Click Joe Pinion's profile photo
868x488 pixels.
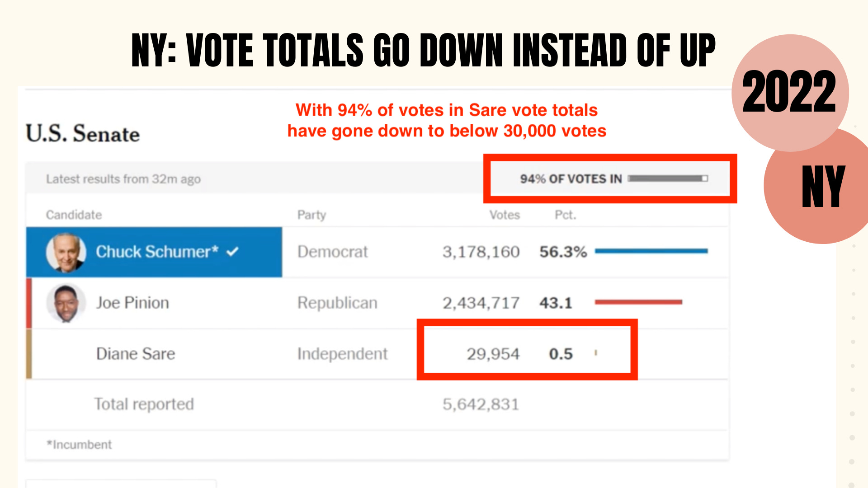pyautogui.click(x=66, y=303)
